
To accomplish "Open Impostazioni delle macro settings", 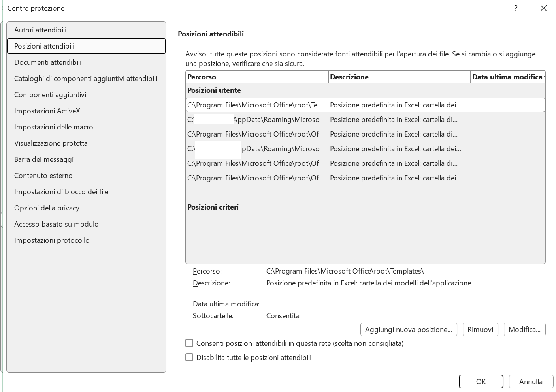I will (54, 127).
